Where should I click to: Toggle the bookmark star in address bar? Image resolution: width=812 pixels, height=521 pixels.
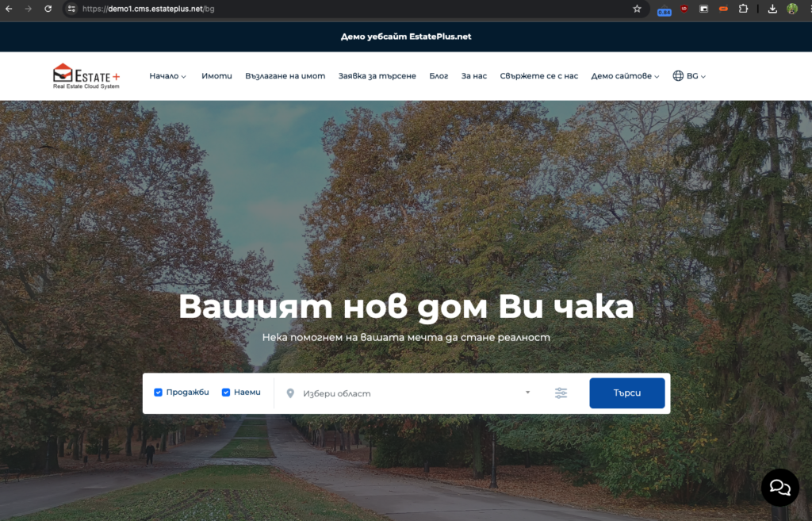[x=637, y=10]
